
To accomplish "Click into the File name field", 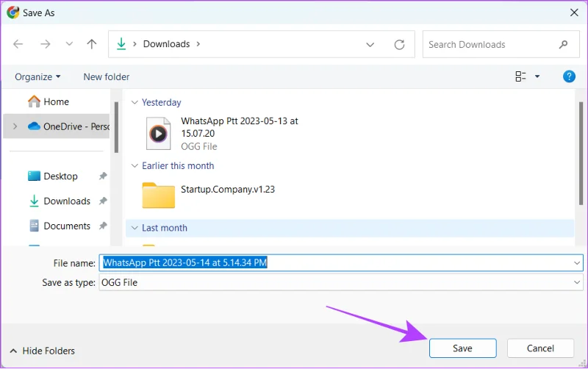I will (341, 263).
